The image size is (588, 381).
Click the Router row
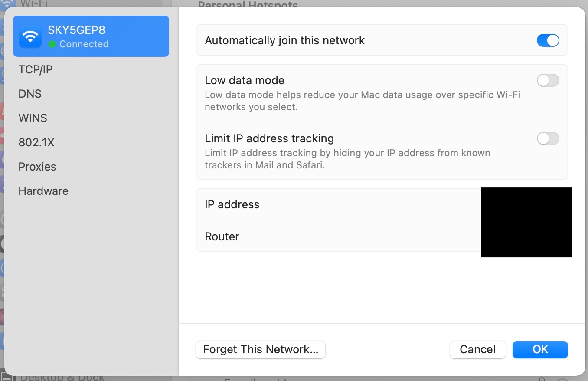338,236
